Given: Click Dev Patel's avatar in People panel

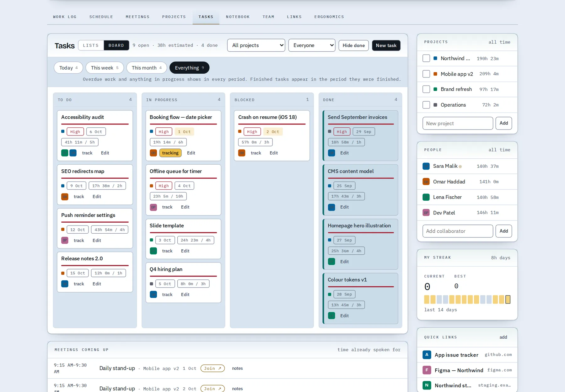Looking at the screenshot, I should pyautogui.click(x=426, y=213).
